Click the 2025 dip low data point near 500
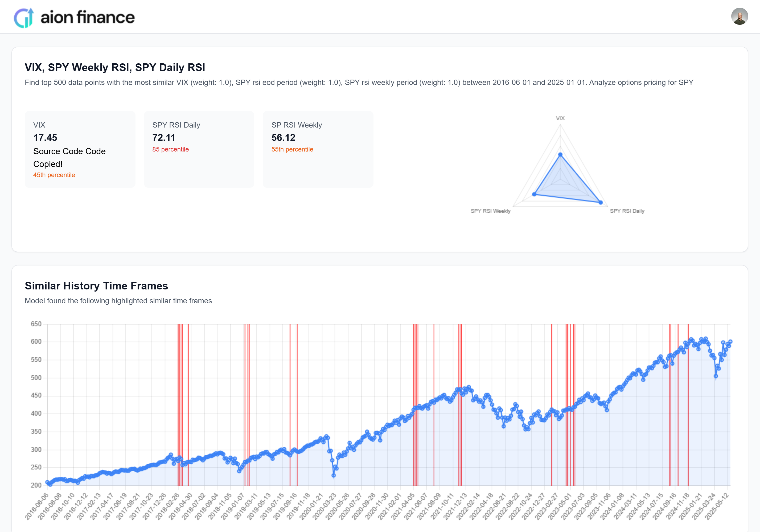Viewport: 760px width, 532px height. click(x=716, y=376)
